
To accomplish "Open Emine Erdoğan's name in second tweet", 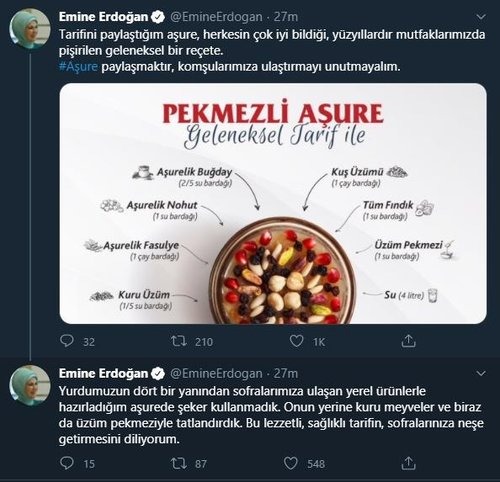I will 103,373.
